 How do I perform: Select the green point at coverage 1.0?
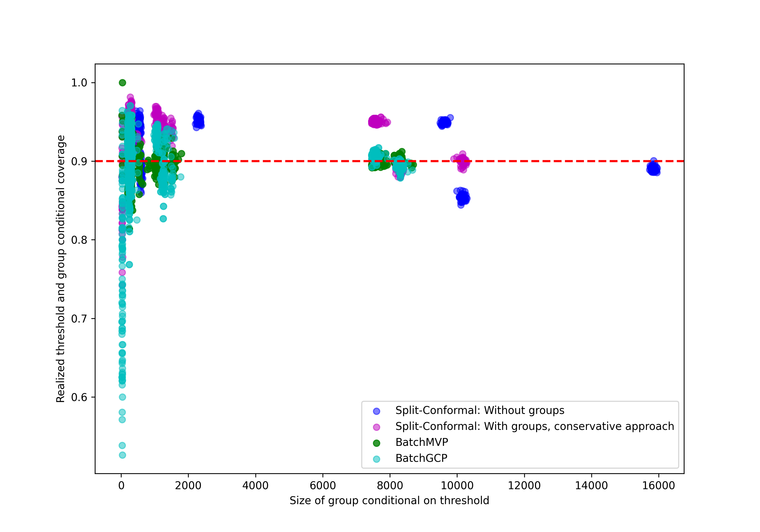tap(122, 83)
